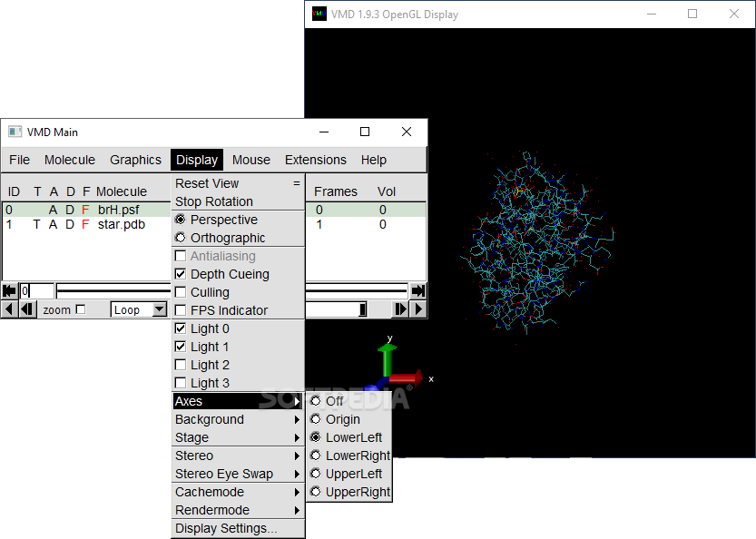This screenshot has height=539, width=756.
Task: Open the Extensions menu
Action: (x=316, y=160)
